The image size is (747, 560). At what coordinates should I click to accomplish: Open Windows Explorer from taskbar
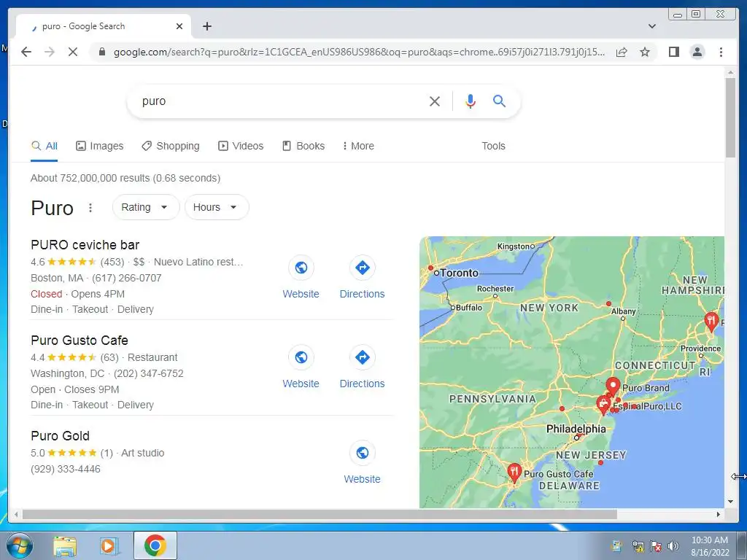pyautogui.click(x=65, y=545)
